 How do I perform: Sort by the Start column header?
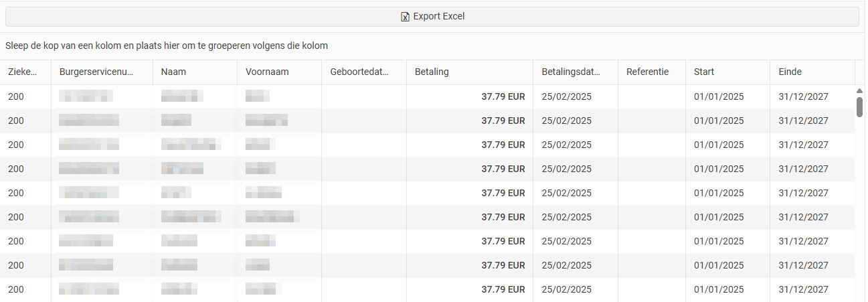point(705,72)
